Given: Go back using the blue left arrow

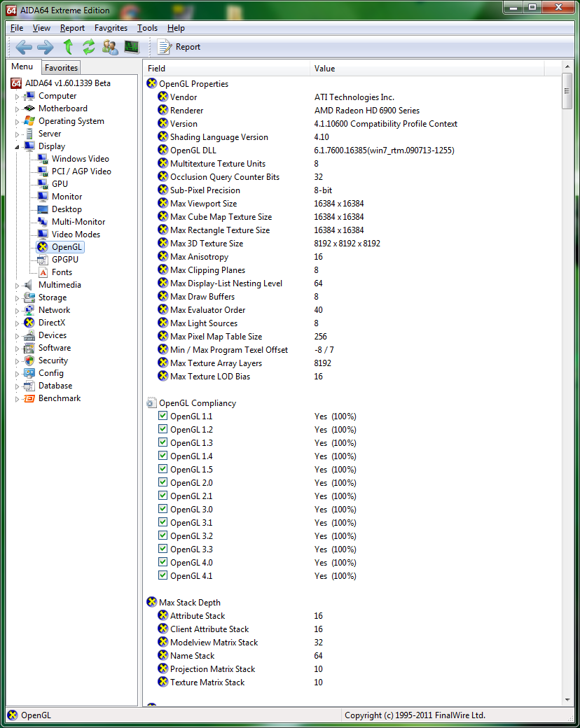Looking at the screenshot, I should pos(24,47).
